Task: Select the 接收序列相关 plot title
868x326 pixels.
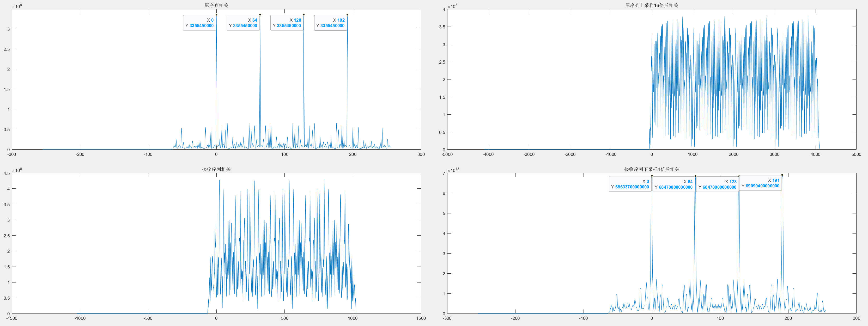Action: [x=216, y=169]
